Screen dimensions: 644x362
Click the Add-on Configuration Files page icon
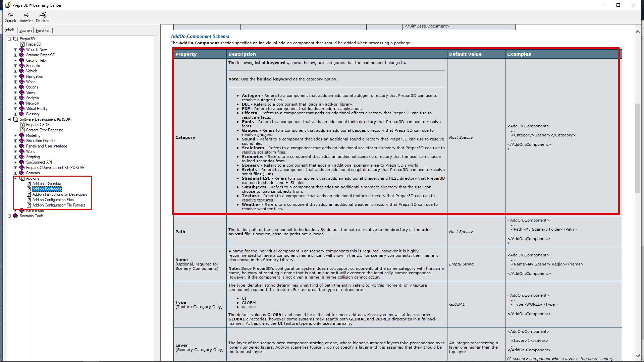click(x=29, y=200)
